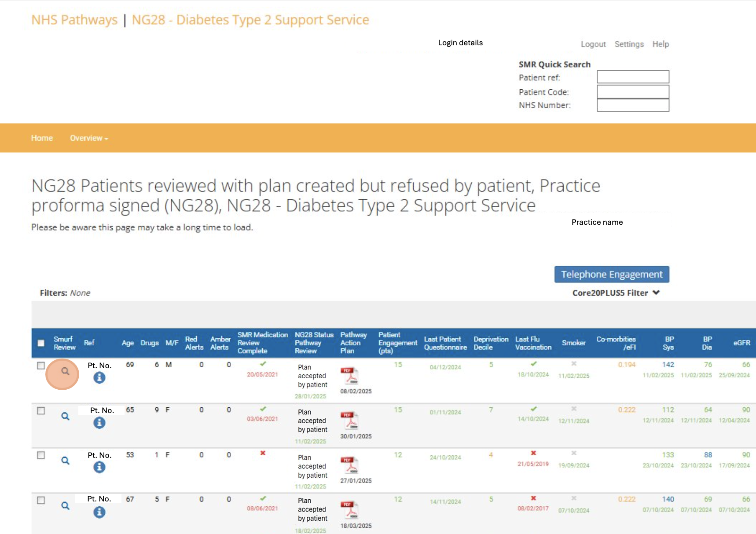The width and height of the screenshot is (756, 534).
Task: Sort table by Age column
Action: pyautogui.click(x=128, y=343)
